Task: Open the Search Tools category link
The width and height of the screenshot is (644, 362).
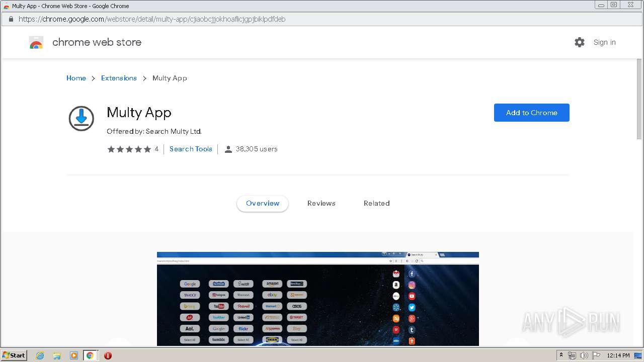Action: point(191,149)
